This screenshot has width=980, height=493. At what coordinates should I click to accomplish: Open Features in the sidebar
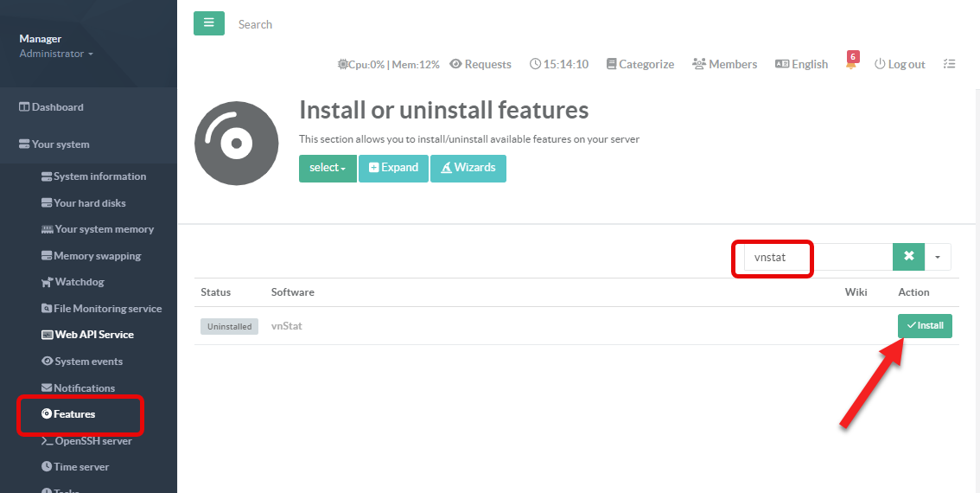[74, 414]
